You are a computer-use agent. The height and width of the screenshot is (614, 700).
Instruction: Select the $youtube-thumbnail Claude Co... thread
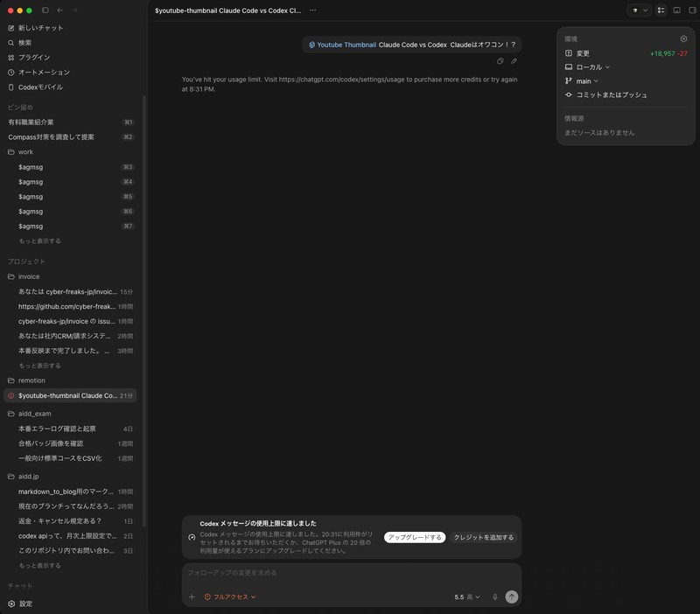pos(71,395)
